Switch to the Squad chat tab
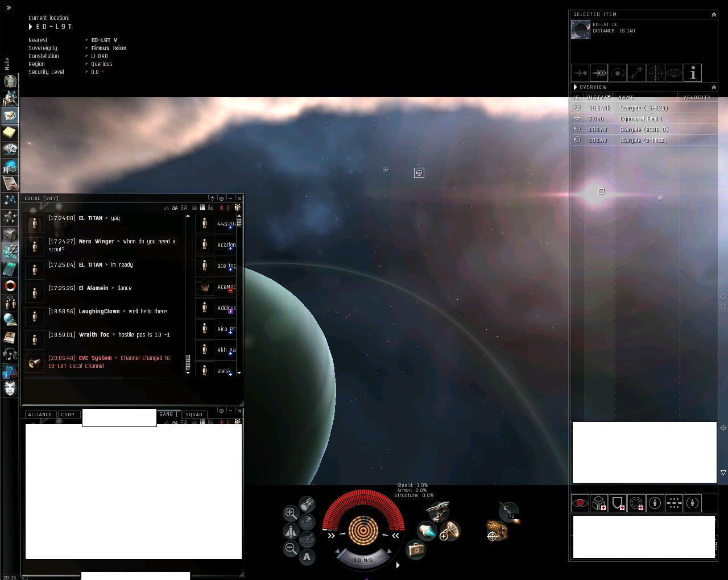Image resolution: width=728 pixels, height=580 pixels. coord(194,415)
